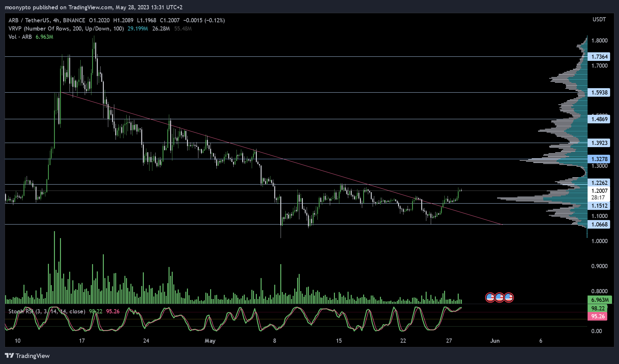Click the 0.9000 tick on the price axis
The width and height of the screenshot is (619, 364).
pyautogui.click(x=599, y=266)
